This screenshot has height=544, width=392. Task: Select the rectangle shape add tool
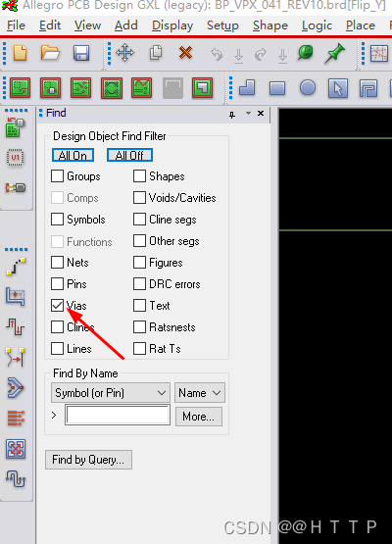[277, 88]
